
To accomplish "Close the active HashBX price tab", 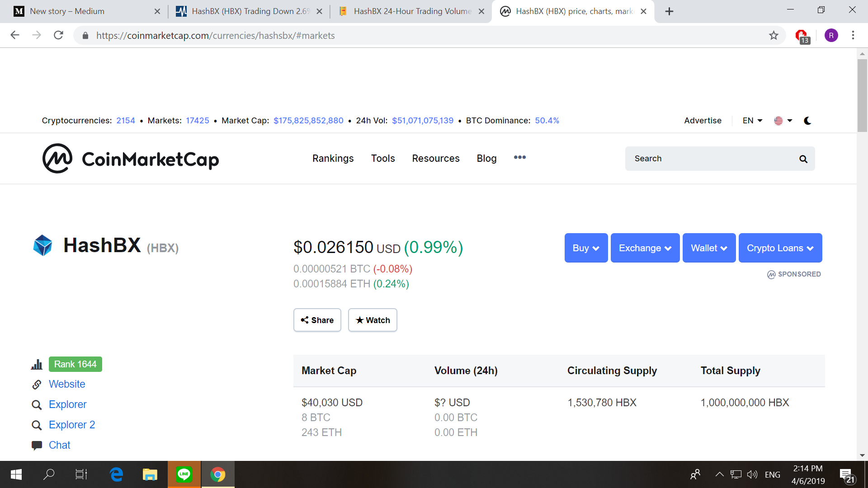I will [643, 11].
